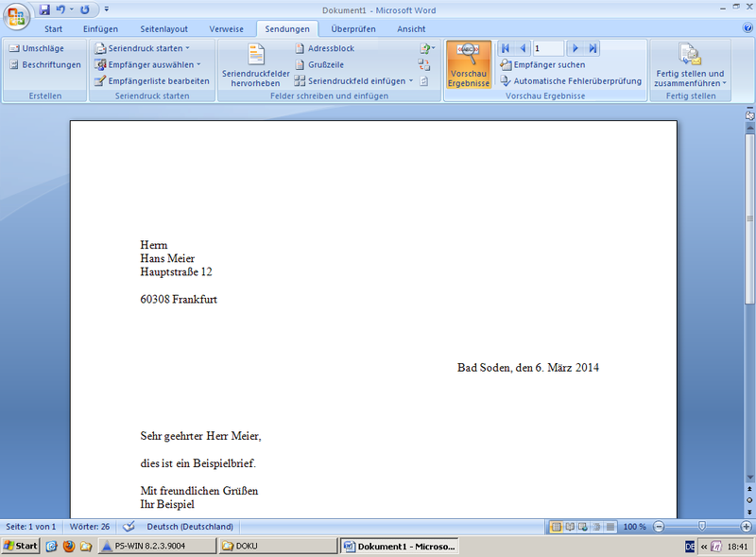
Task: Click the 100 % zoom level indicator
Action: [634, 527]
